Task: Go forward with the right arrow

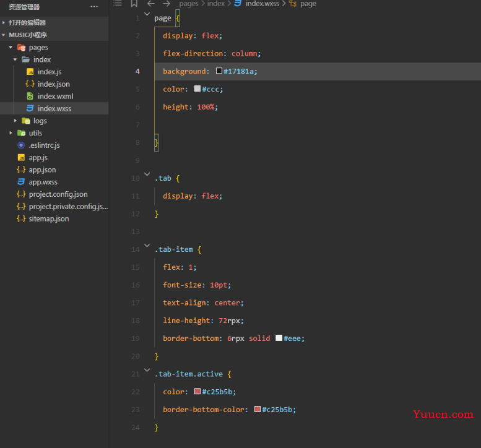Action: click(167, 3)
